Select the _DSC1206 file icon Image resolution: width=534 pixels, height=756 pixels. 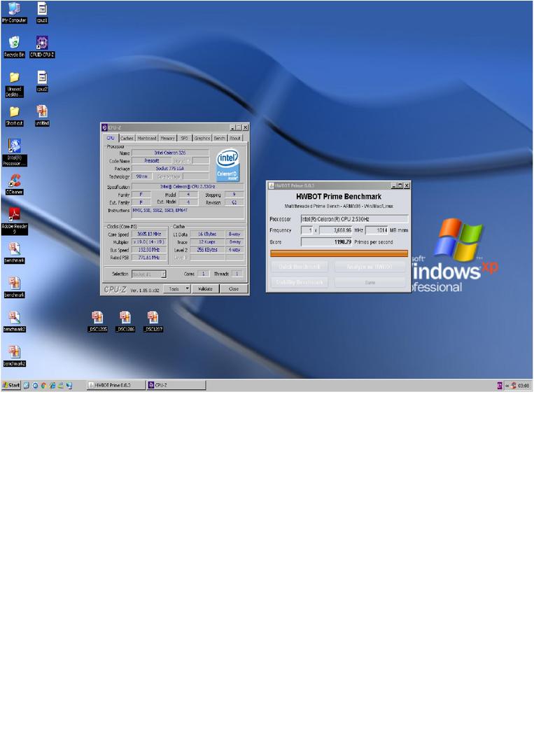click(125, 321)
